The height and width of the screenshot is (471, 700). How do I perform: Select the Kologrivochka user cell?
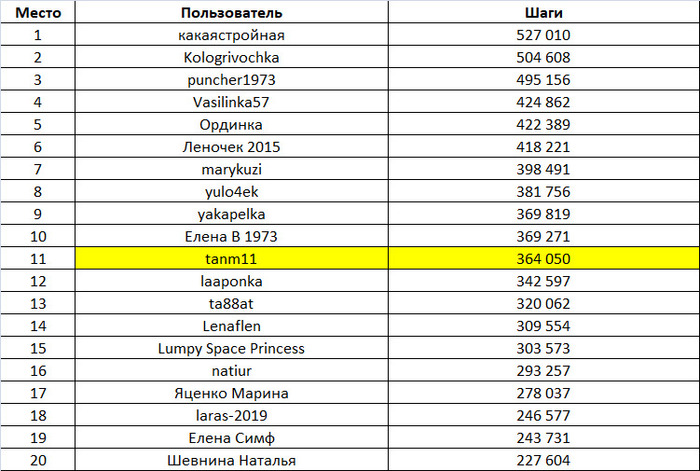click(x=231, y=57)
